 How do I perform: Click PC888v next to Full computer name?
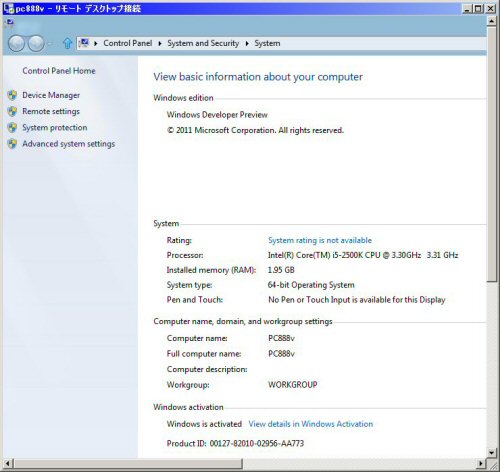point(281,354)
